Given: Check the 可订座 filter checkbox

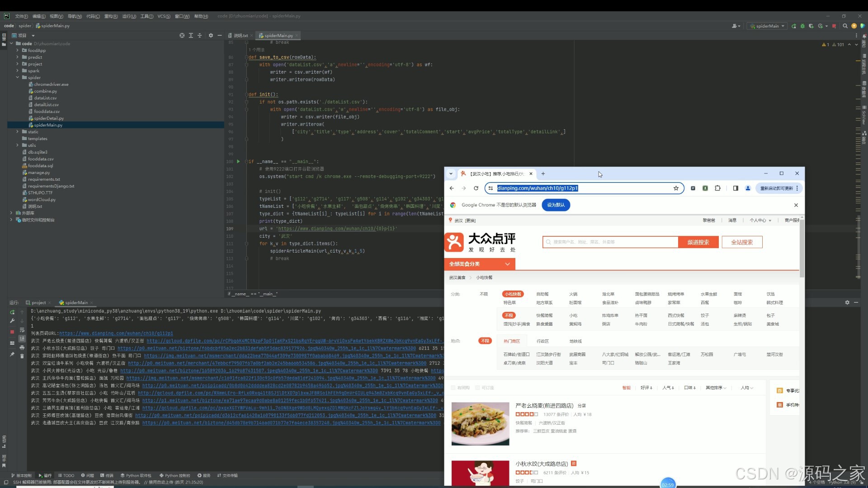Looking at the screenshot, I should [x=477, y=388].
